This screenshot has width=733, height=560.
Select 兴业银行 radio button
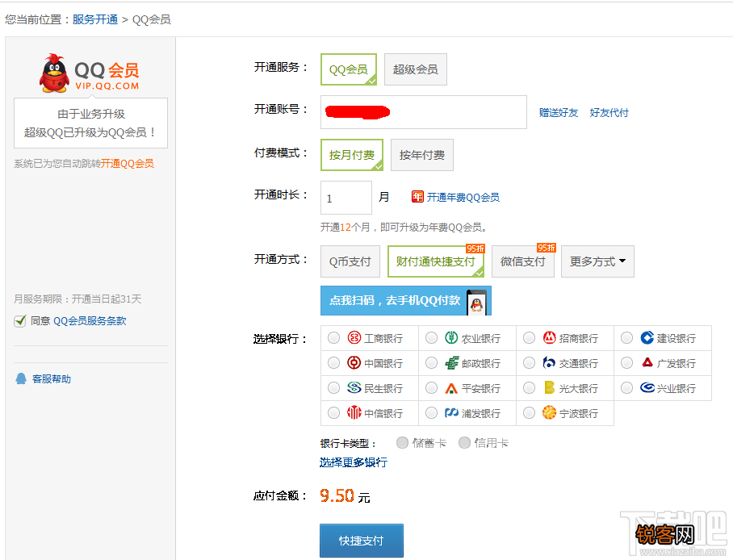coord(627,387)
